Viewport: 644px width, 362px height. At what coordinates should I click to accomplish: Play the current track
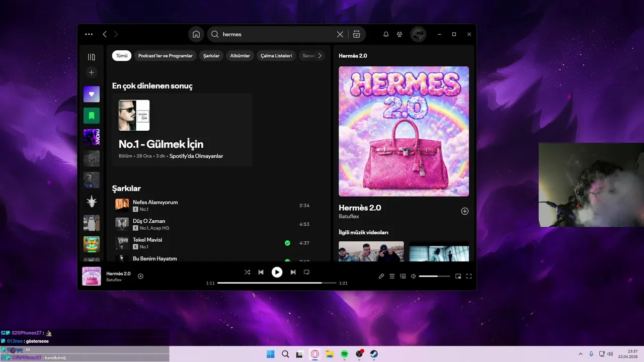[277, 272]
